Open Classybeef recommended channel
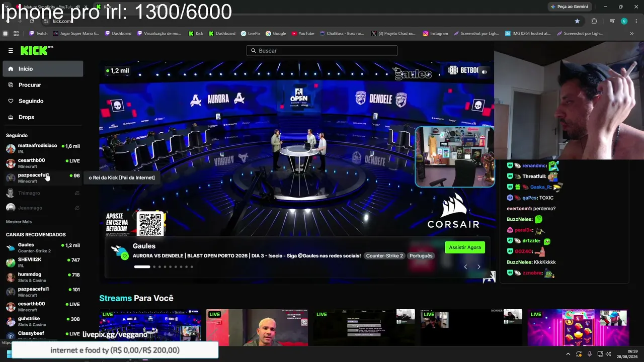 click(x=43, y=335)
